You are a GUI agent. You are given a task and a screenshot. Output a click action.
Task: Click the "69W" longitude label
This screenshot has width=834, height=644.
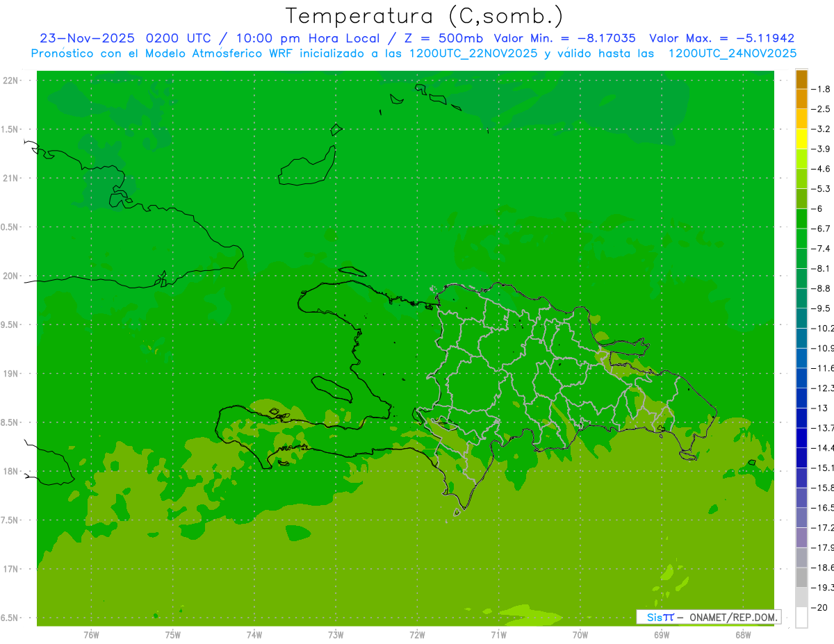pyautogui.click(x=662, y=635)
